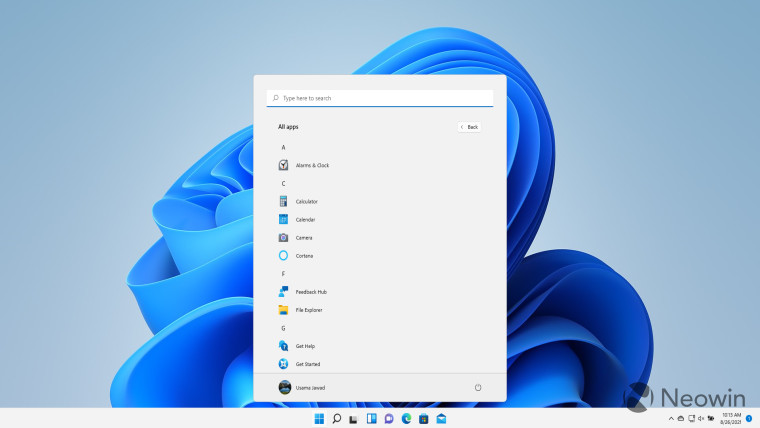The width and height of the screenshot is (760, 428).
Task: Focus the Type here to search box
Action: (x=380, y=98)
